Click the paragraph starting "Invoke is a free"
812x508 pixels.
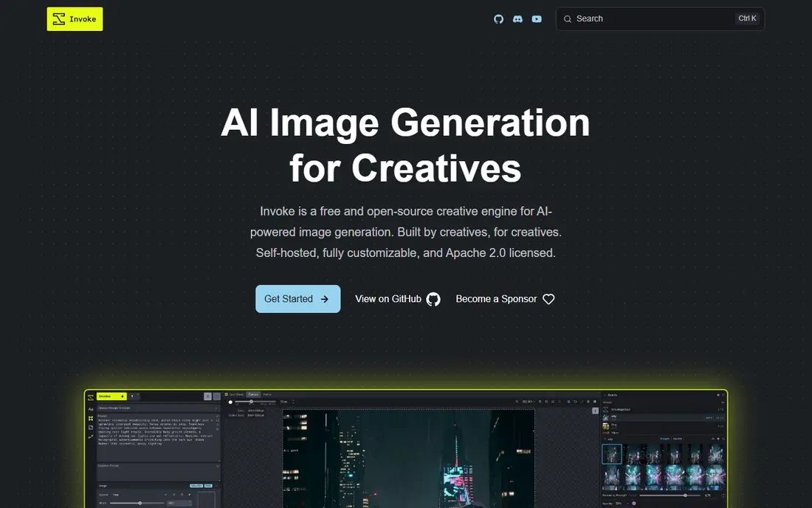pyautogui.click(x=405, y=232)
